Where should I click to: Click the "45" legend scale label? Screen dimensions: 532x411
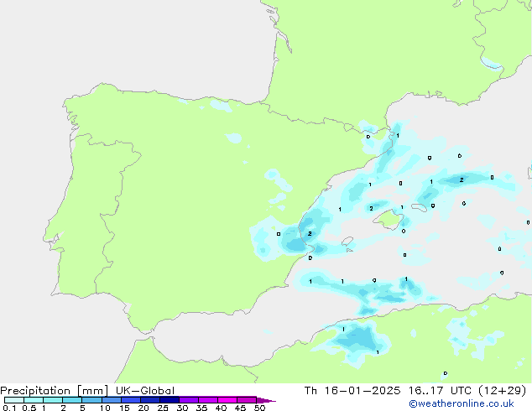(240, 408)
